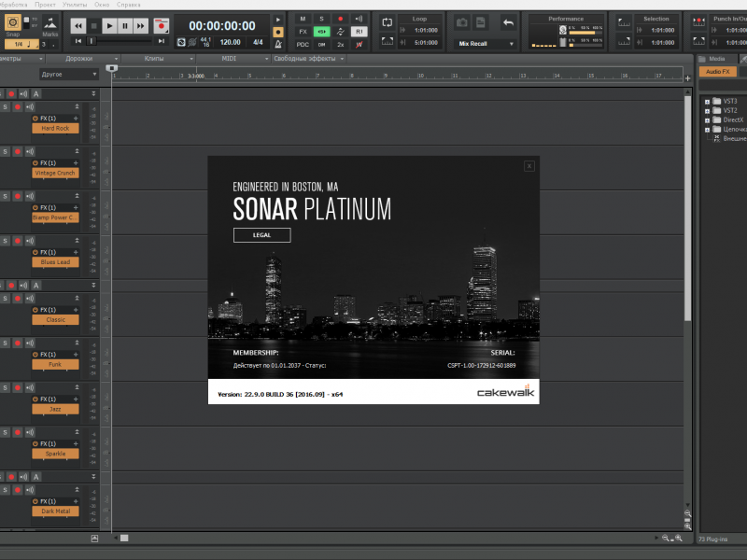Open the Другое dropdown
The height and width of the screenshot is (560, 747).
68,75
